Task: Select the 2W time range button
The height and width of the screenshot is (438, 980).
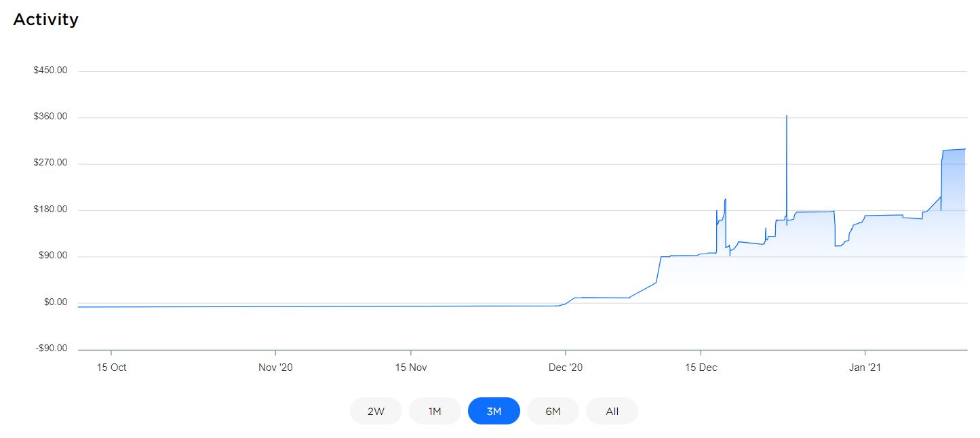Action: click(376, 411)
